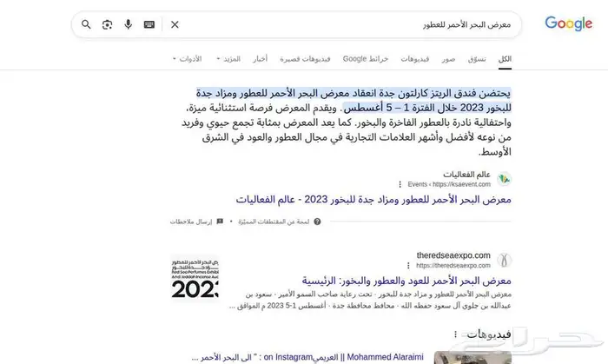The image size is (608, 364).
Task: Expand the الأدوات dropdown
Action: pyautogui.click(x=187, y=59)
